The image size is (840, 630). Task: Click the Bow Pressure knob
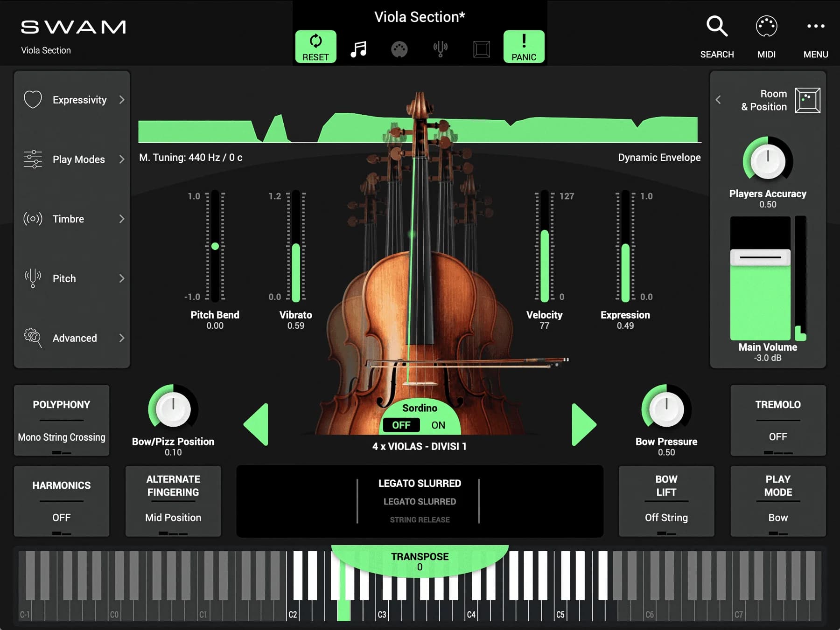(666, 409)
